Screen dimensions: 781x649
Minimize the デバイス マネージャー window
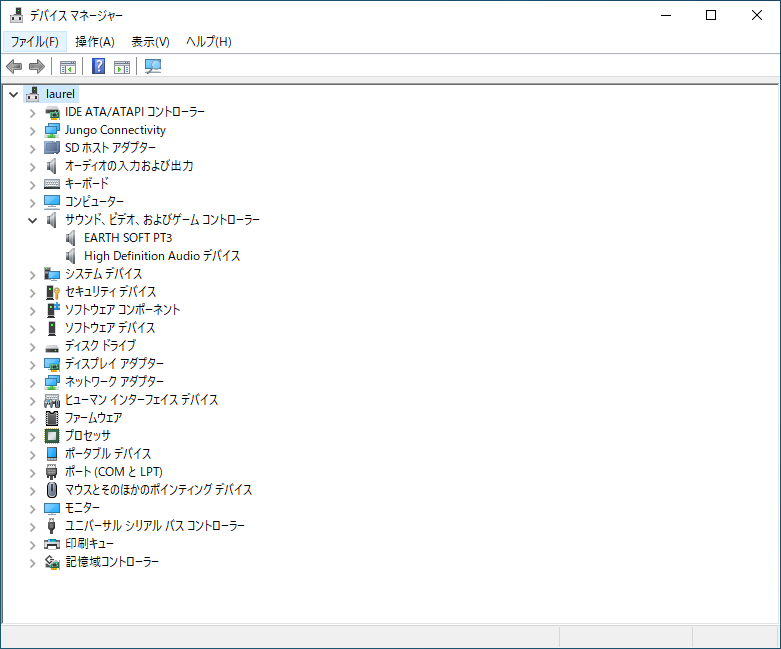coord(666,15)
